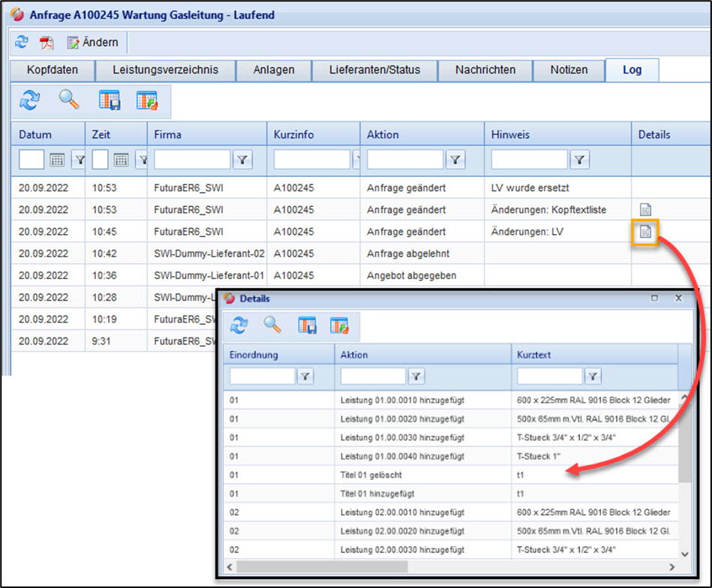Viewport: 712px width, 588px height.
Task: Click the refresh icon in the top toolbar
Action: 21,42
